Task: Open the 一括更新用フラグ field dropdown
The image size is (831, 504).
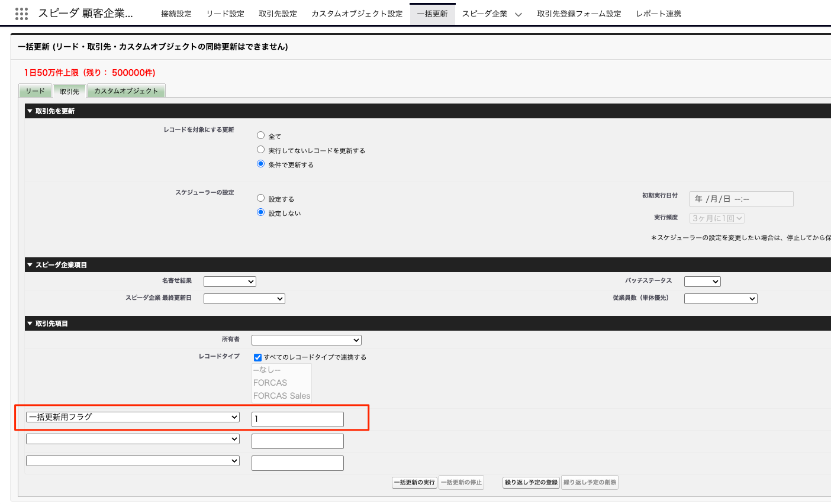Action: 133,417
